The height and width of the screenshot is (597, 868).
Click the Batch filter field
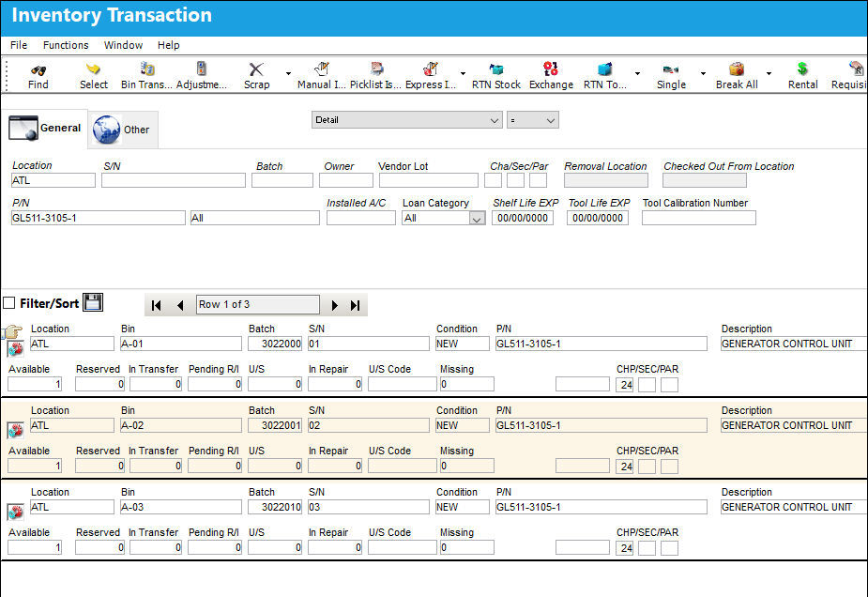pyautogui.click(x=282, y=180)
